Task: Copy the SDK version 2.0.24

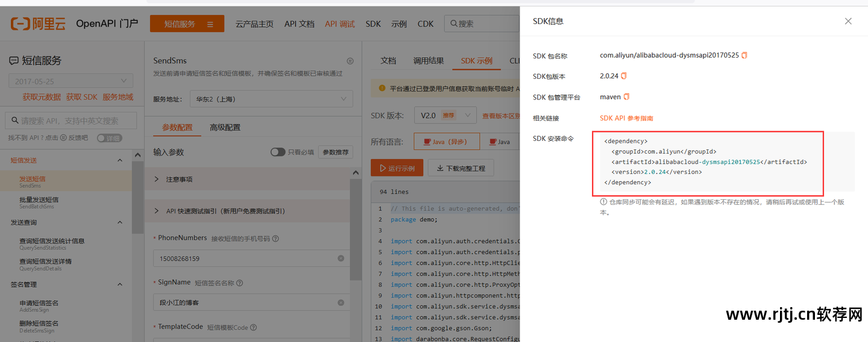Action: (624, 76)
